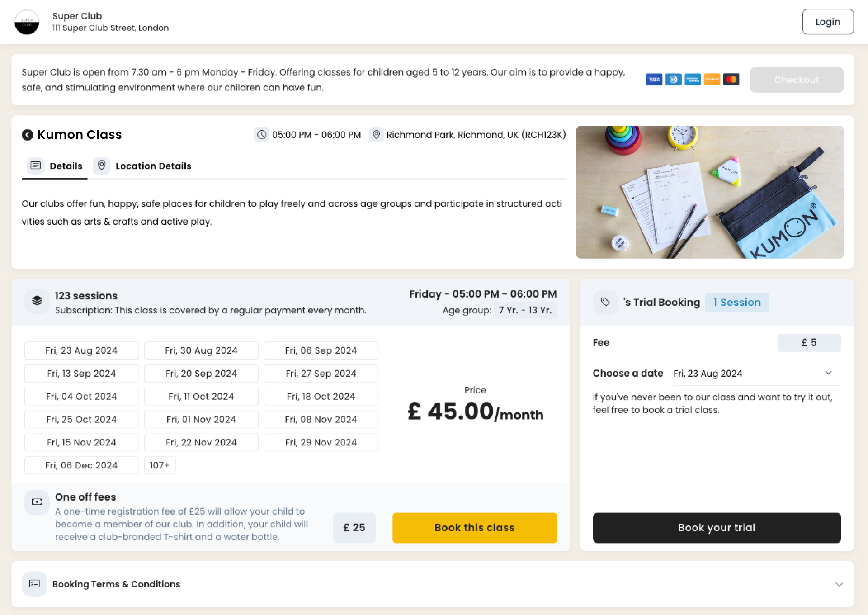
Task: Select the Fri, 23 Aug 2024 session date
Action: [81, 350]
